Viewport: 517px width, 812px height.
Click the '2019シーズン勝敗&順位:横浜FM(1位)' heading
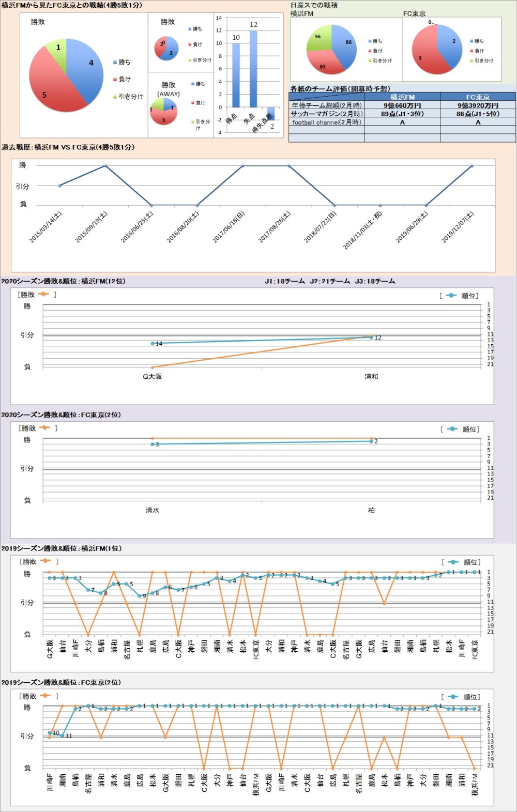(61, 548)
